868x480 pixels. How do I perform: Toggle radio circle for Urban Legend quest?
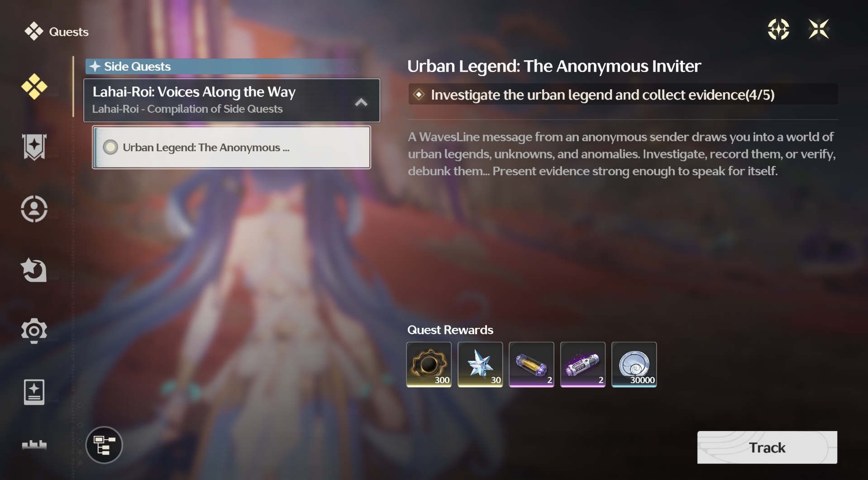point(110,147)
